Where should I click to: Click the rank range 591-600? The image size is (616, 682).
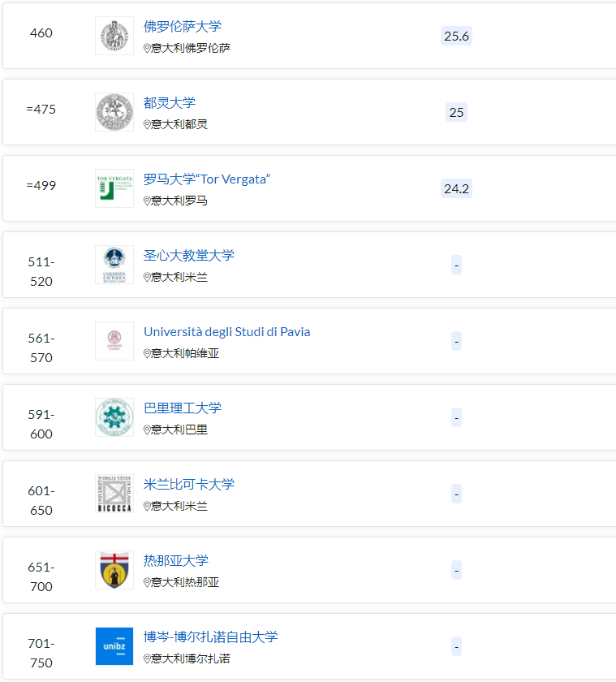(x=41, y=424)
